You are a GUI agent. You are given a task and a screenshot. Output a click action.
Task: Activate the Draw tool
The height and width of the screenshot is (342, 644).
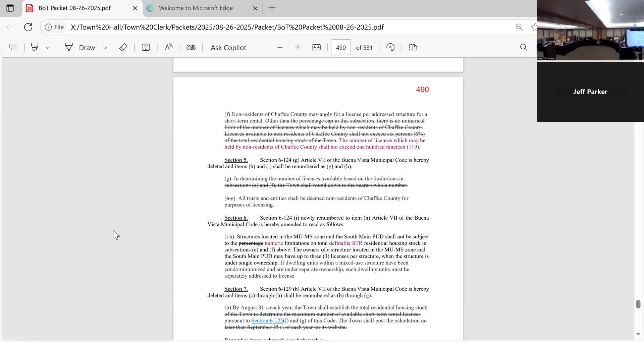coord(80,48)
